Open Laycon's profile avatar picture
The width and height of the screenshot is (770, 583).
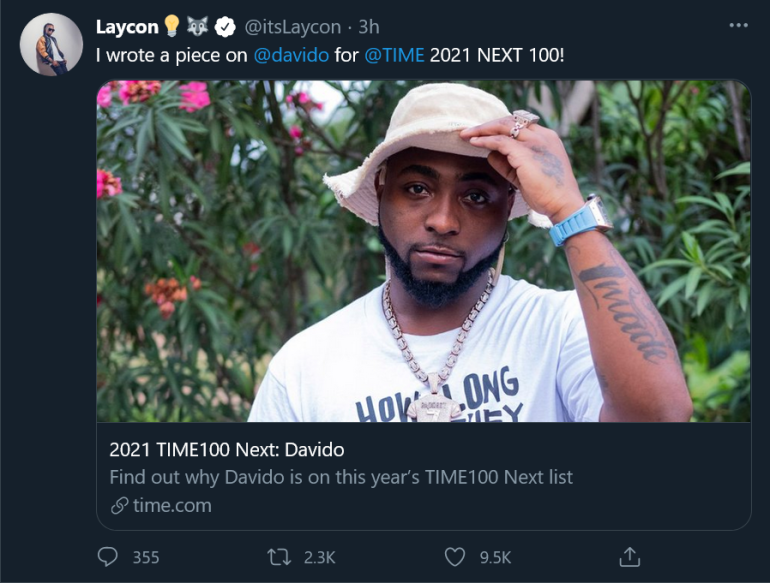(51, 44)
